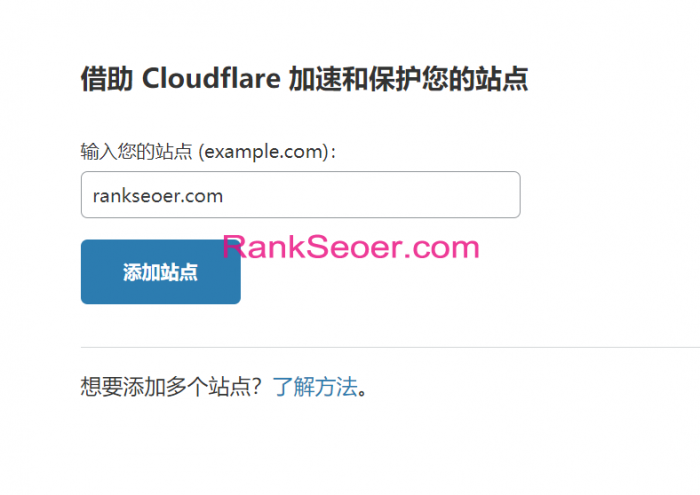Click the site domain input field
The height and width of the screenshot is (495, 700).
click(x=300, y=195)
